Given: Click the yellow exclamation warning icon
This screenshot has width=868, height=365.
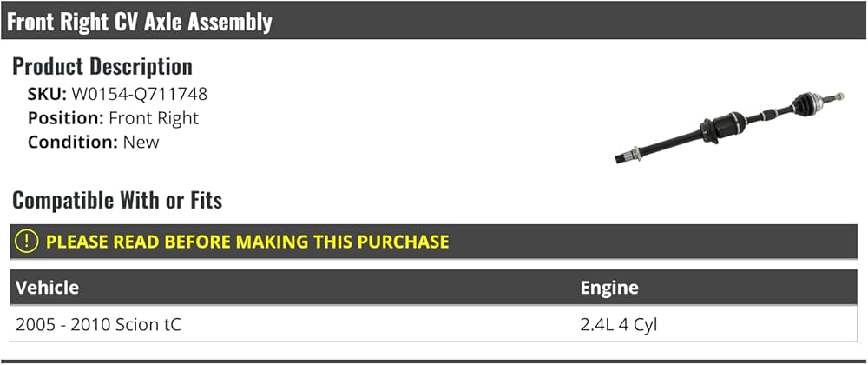Looking at the screenshot, I should [26, 242].
